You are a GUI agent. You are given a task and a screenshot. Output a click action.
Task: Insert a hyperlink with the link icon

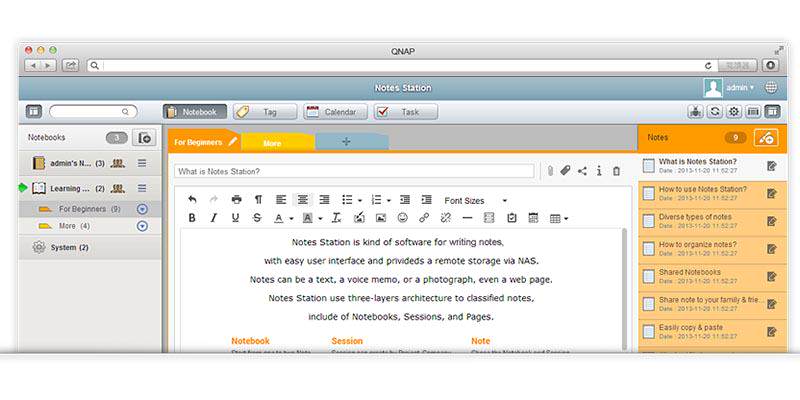(x=424, y=218)
